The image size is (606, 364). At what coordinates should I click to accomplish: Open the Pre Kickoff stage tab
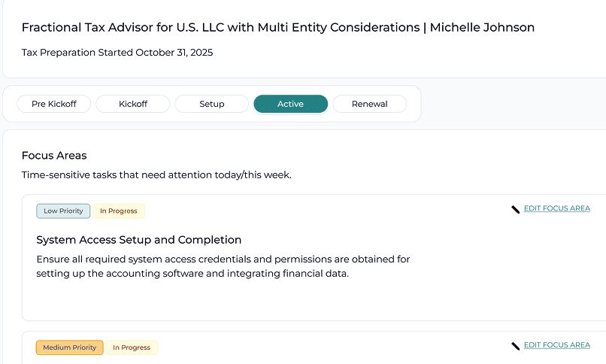[54, 104]
